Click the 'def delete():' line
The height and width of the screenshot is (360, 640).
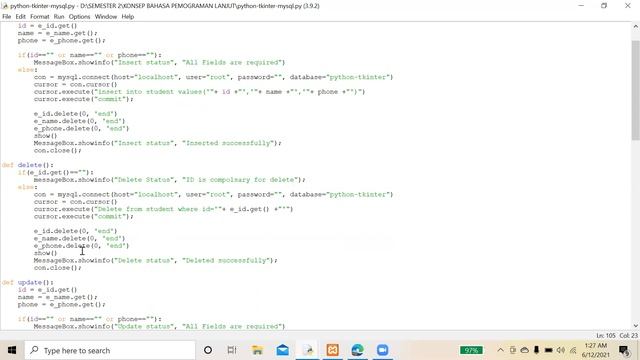[x=27, y=165]
